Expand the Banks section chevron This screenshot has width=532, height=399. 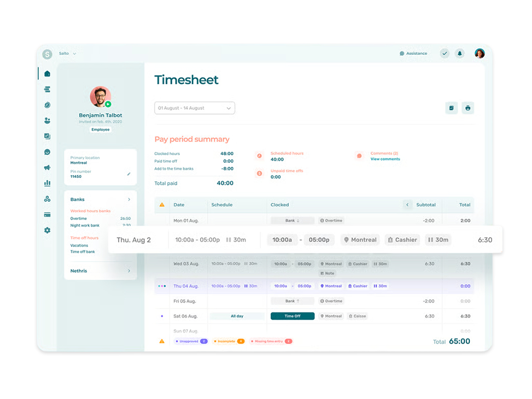click(129, 199)
